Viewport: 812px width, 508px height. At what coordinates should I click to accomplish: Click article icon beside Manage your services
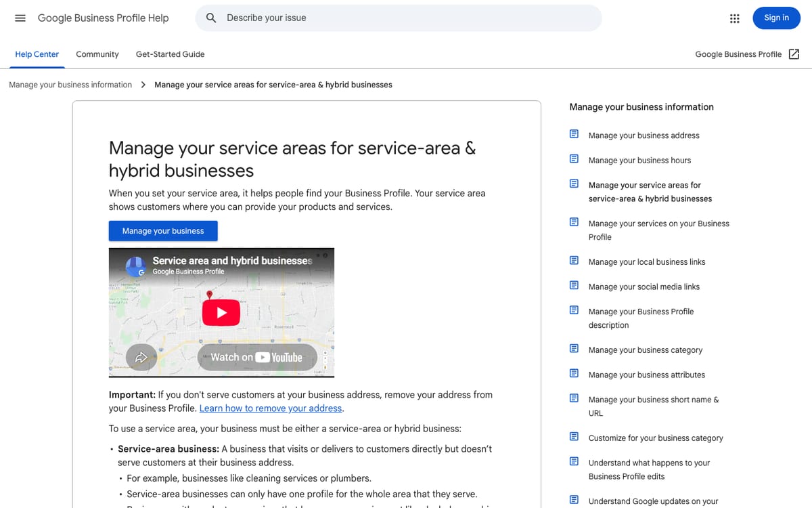click(x=574, y=222)
